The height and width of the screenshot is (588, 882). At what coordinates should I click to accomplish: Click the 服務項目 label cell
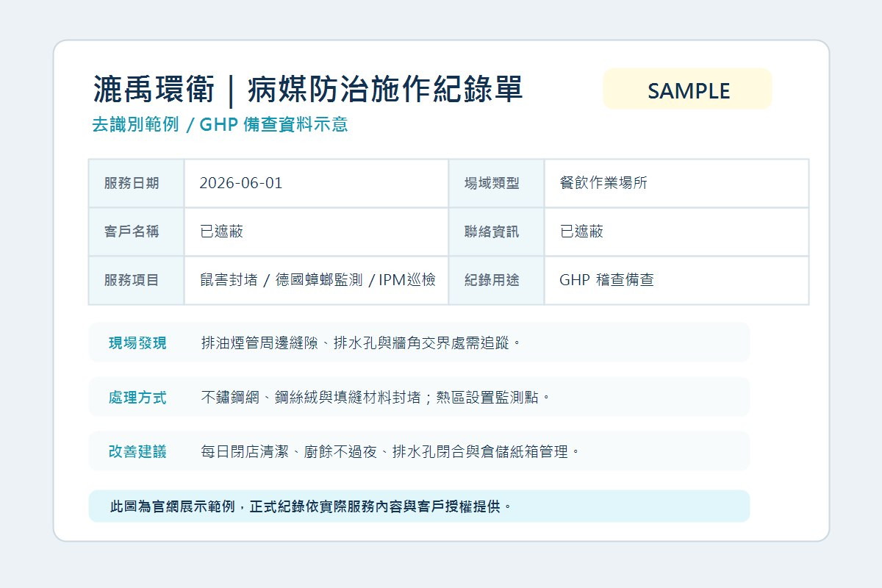click(137, 280)
